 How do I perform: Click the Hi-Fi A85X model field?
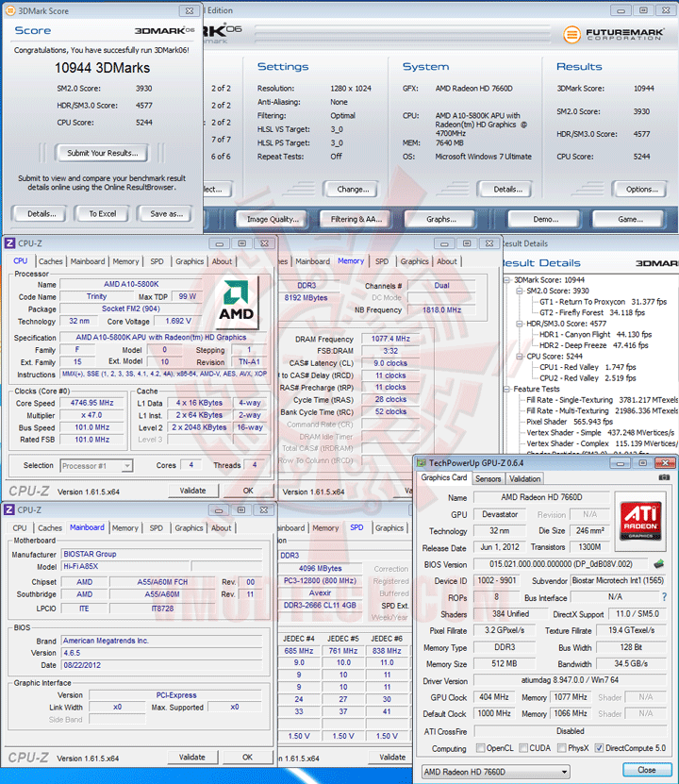point(124,566)
